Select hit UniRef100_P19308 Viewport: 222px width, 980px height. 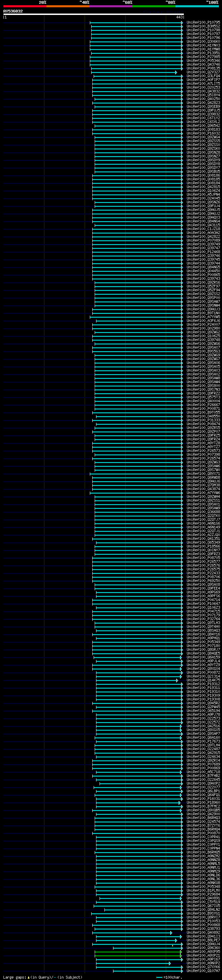point(203,699)
